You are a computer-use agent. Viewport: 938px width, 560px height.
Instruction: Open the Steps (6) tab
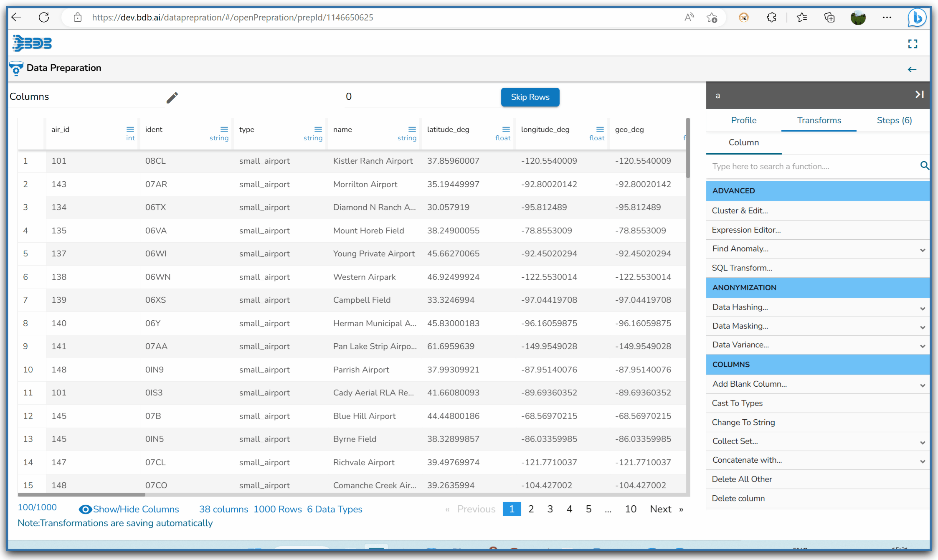pyautogui.click(x=894, y=120)
